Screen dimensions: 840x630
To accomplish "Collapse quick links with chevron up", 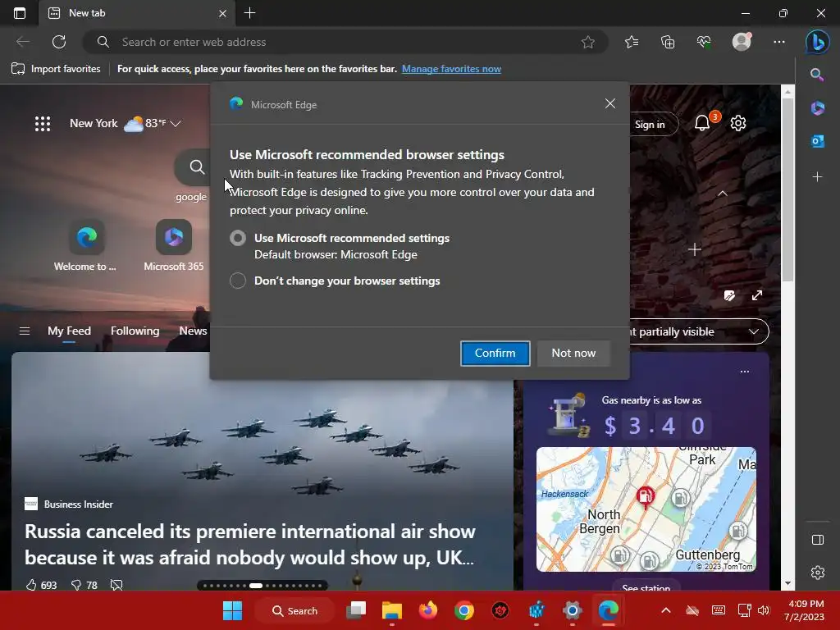I will click(722, 194).
